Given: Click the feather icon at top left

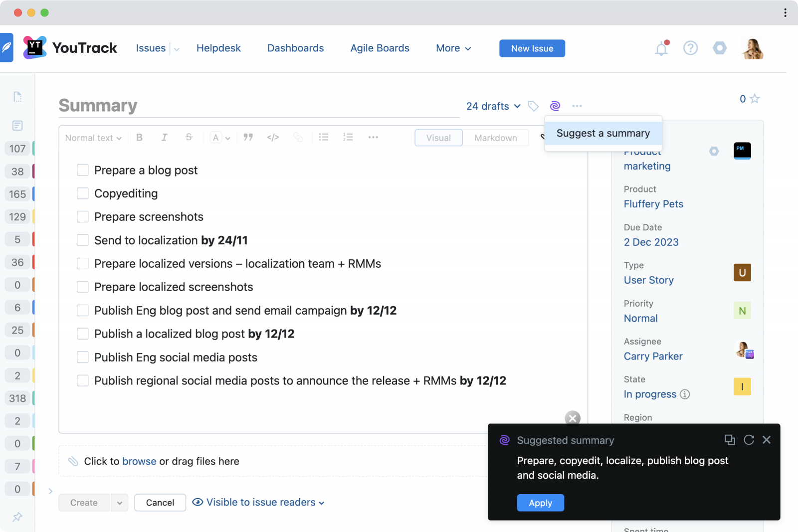Looking at the screenshot, I should (6, 48).
